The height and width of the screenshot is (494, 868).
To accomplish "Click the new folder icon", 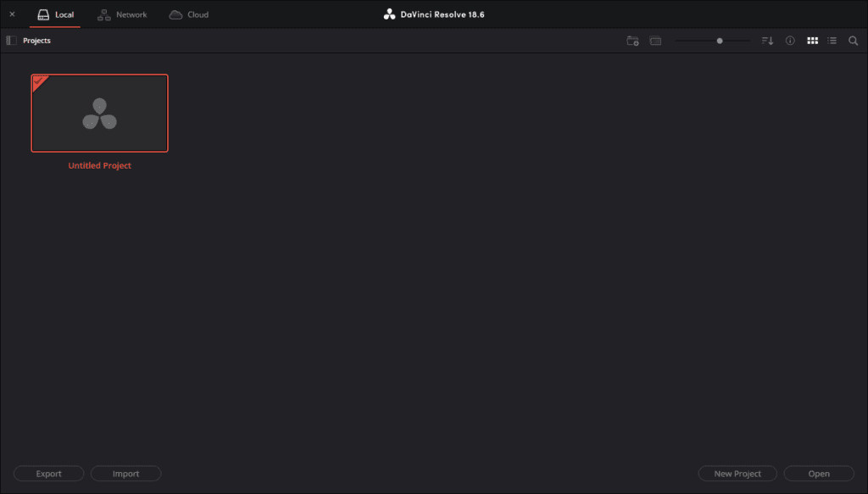I will (x=632, y=41).
